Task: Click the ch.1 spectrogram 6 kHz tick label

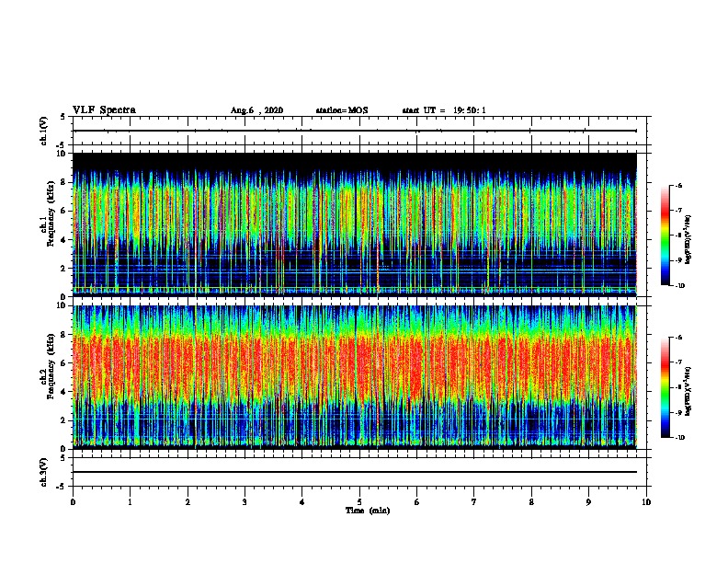Action: pyautogui.click(x=64, y=212)
